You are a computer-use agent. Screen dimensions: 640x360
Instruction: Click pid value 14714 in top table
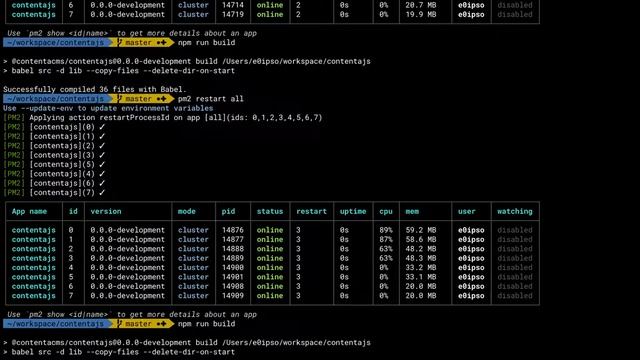coord(233,5)
